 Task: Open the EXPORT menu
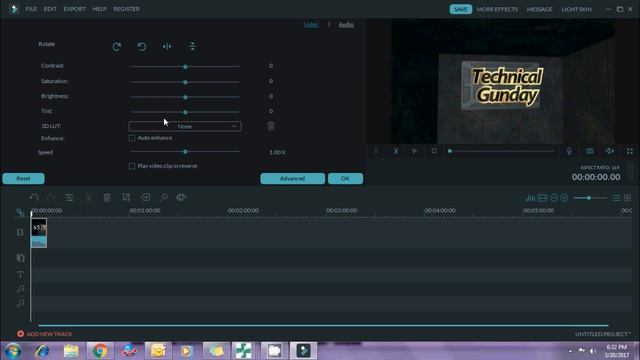[x=75, y=9]
